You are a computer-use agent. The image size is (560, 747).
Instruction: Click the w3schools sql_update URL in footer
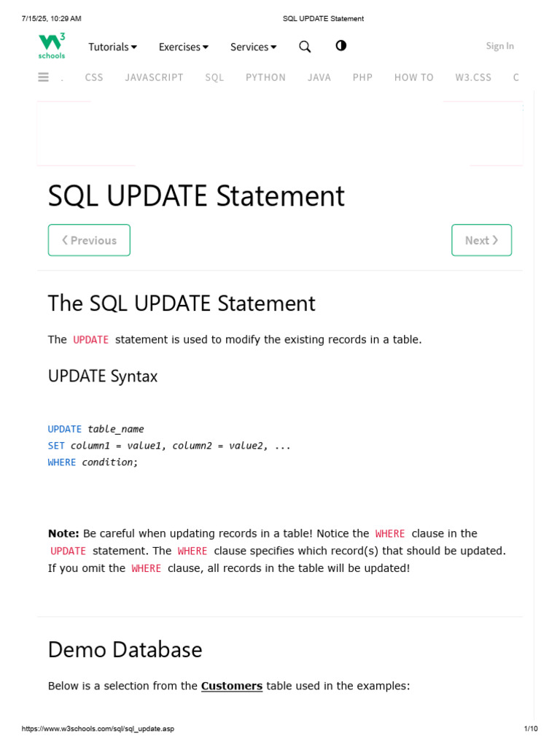tap(98, 729)
